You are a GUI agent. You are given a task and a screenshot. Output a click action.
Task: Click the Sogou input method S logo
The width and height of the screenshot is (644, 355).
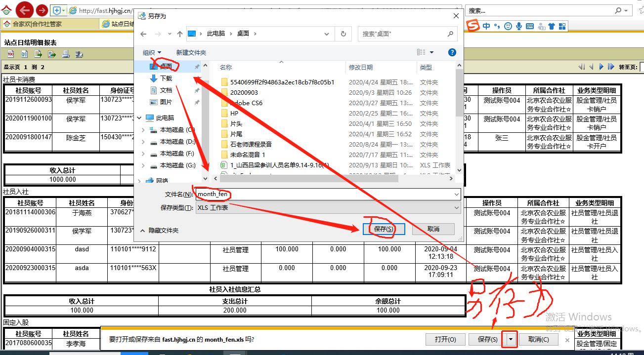pos(473,25)
